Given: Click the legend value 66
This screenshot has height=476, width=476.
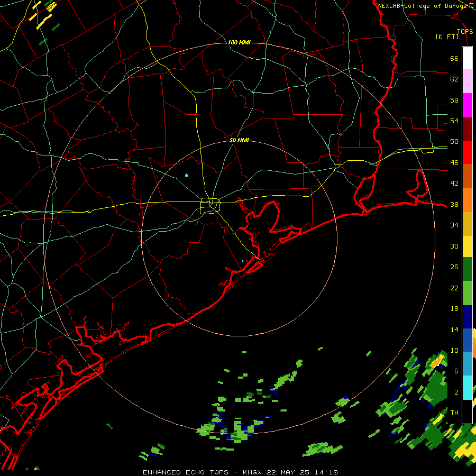Looking at the screenshot, I should pyautogui.click(x=454, y=58).
